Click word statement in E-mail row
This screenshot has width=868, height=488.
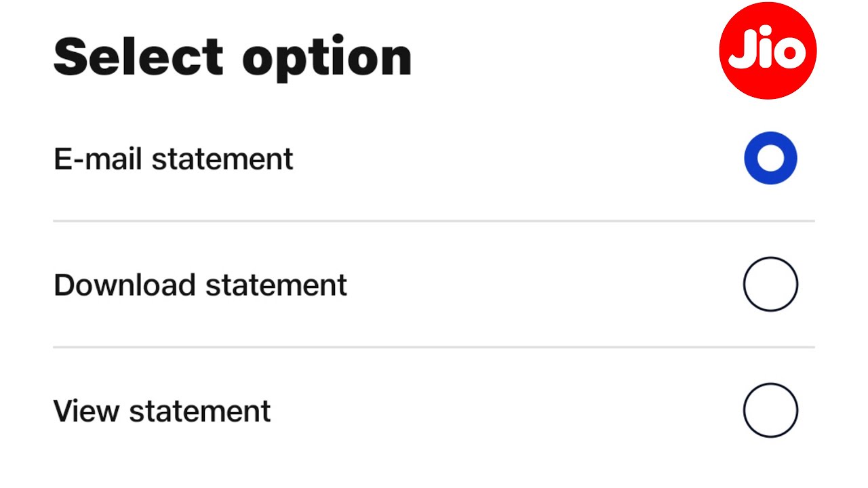(222, 159)
